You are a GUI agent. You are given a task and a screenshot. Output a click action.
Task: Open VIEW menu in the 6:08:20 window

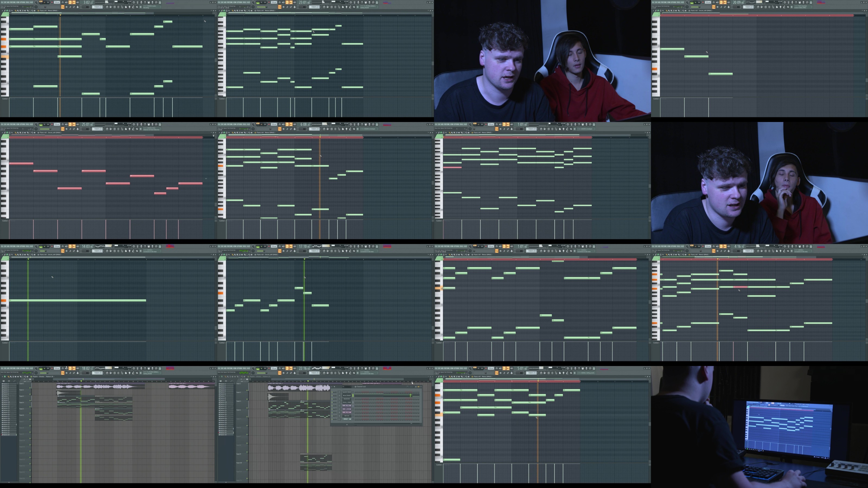click(235, 124)
